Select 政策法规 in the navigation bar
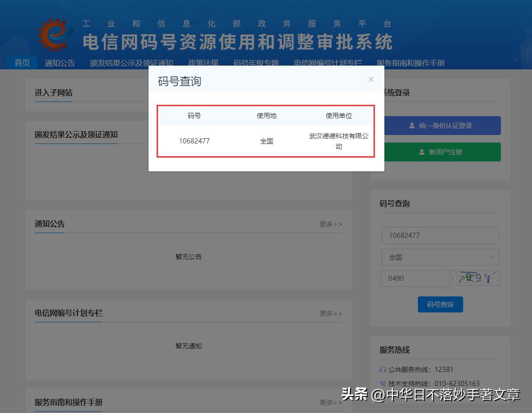The height and width of the screenshot is (413, 532). coord(203,62)
